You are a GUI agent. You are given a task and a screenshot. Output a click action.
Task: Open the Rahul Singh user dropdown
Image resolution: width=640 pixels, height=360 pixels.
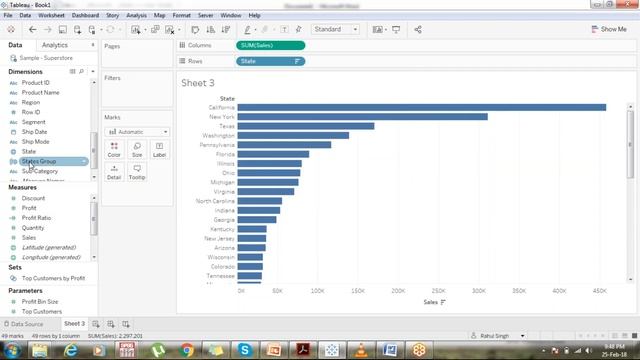point(522,336)
